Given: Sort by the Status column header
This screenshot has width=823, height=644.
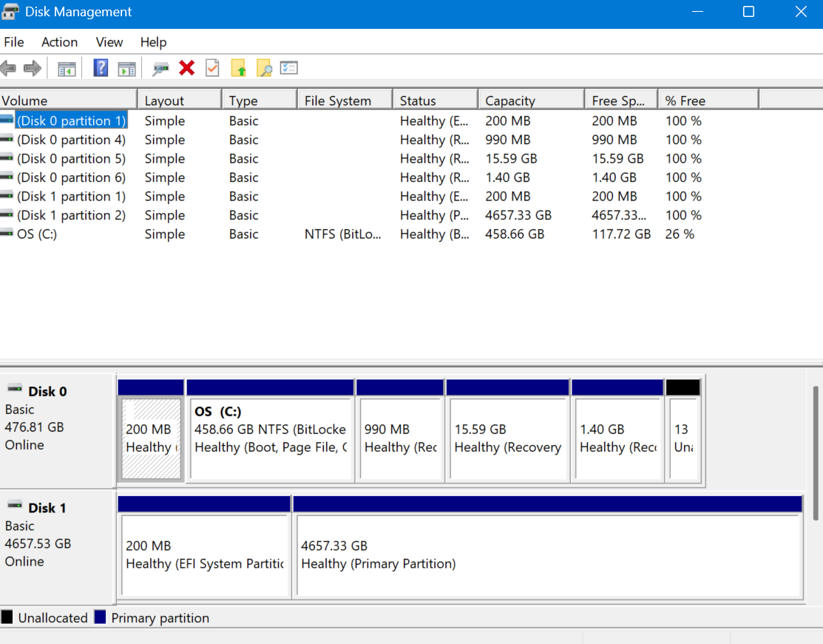Looking at the screenshot, I should coord(436,101).
